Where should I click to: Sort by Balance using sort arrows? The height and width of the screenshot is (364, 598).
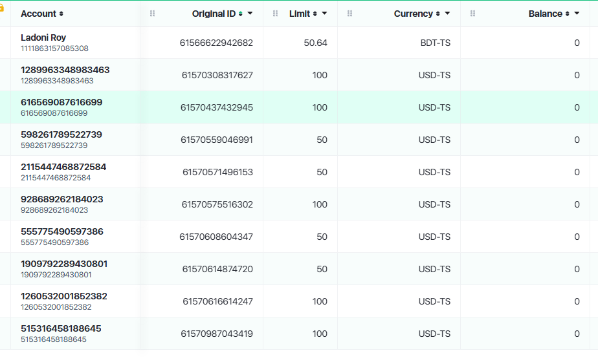click(x=568, y=14)
